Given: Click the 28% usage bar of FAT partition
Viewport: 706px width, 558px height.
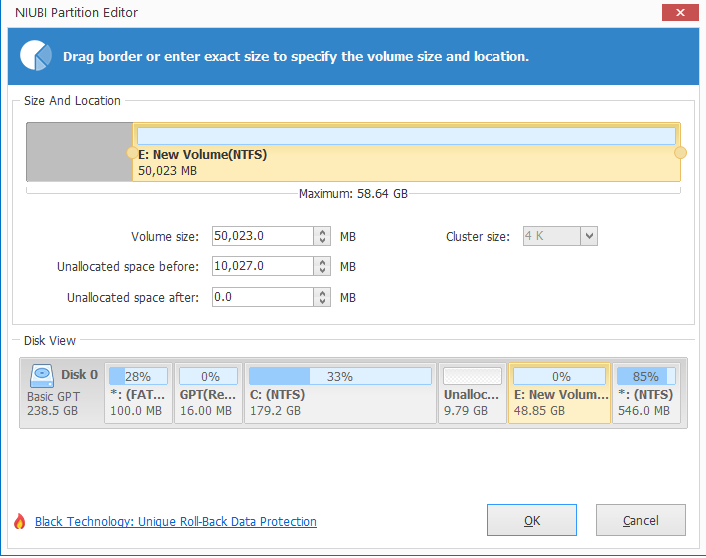Looking at the screenshot, I should (x=138, y=376).
